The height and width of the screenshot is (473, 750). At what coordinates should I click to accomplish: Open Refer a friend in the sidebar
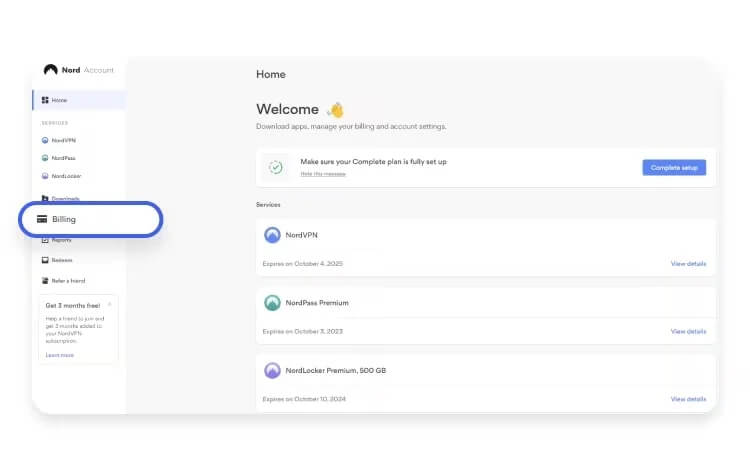point(68,281)
